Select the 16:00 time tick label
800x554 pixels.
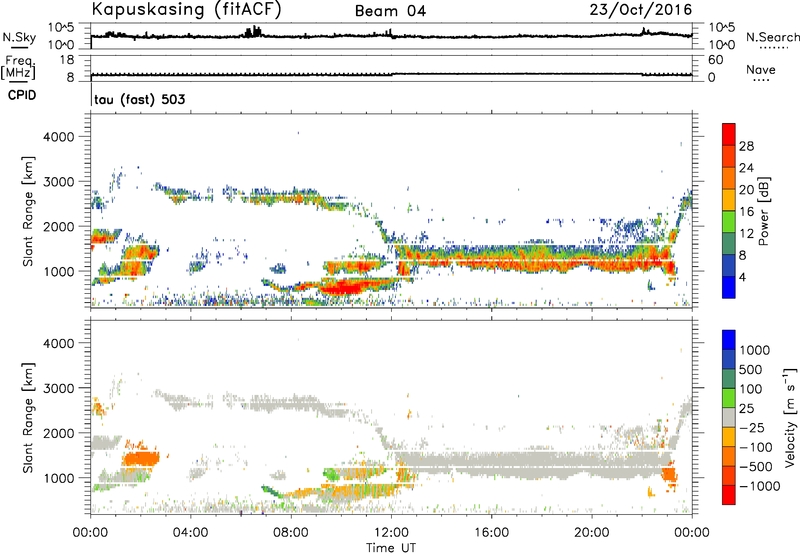point(491,533)
